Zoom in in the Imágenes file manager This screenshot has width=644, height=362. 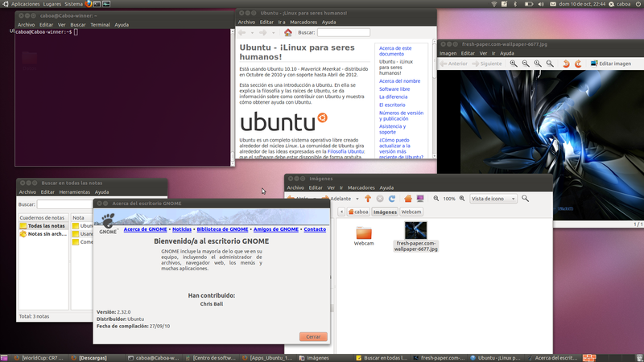[x=462, y=199]
